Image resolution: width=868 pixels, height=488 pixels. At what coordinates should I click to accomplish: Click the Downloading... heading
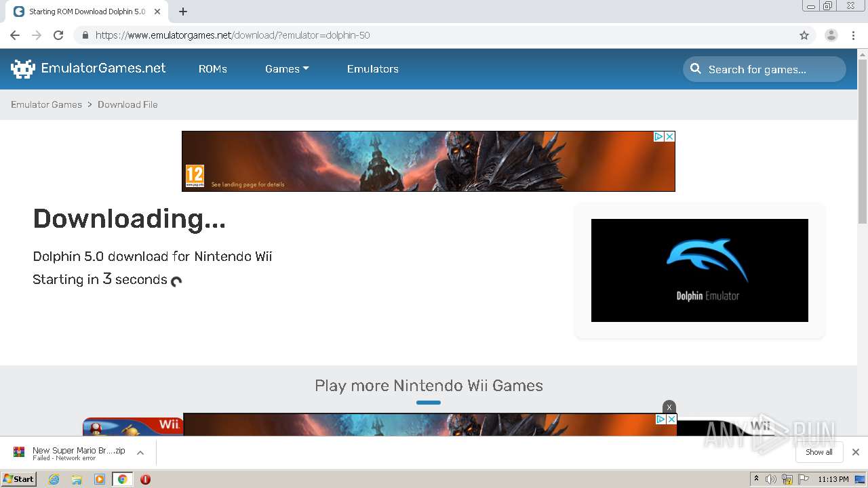tap(130, 219)
